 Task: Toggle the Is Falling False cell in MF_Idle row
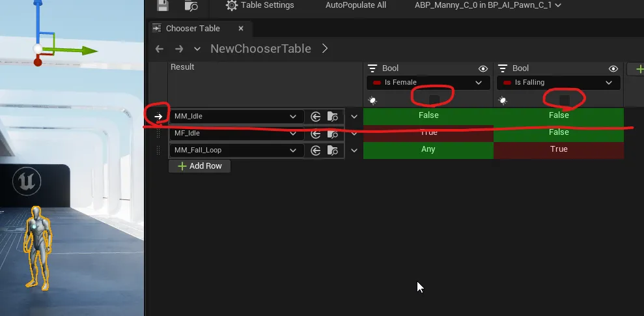click(559, 133)
